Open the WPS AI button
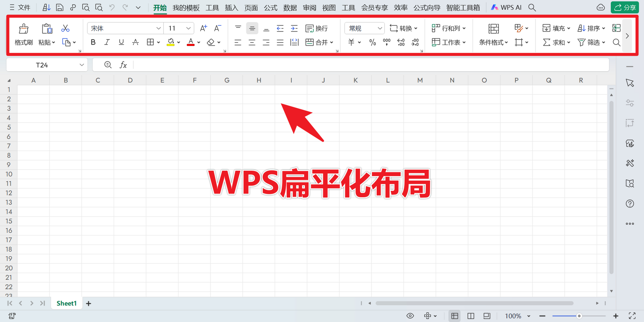Viewport: 644px width, 322px height. pyautogui.click(x=506, y=8)
